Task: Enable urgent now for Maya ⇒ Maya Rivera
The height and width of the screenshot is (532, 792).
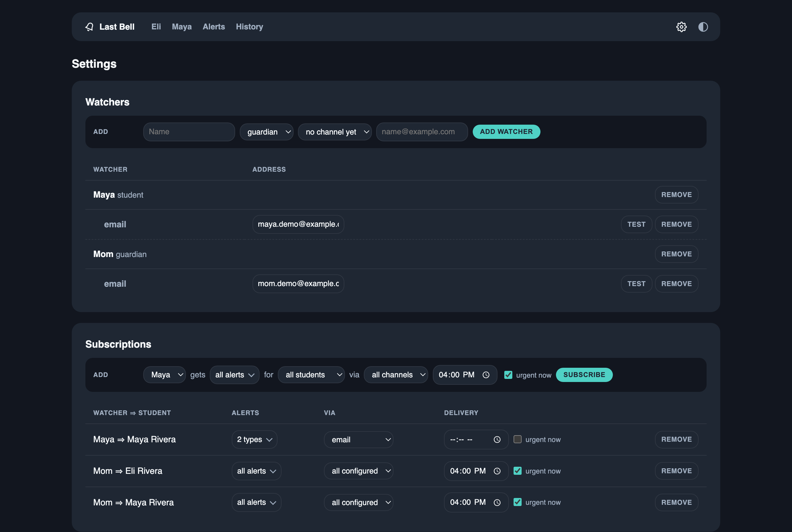Action: point(518,440)
